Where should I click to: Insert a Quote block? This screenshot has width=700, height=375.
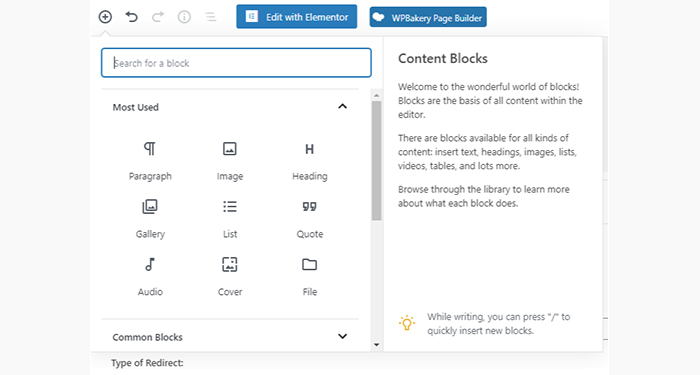[309, 219]
